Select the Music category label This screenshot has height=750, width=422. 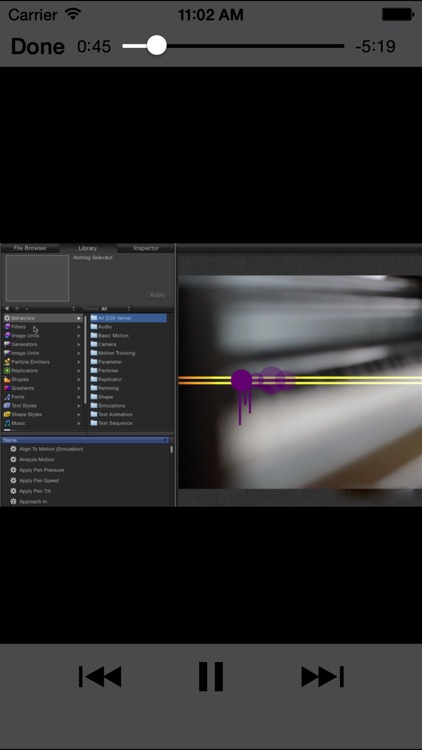coord(18,423)
